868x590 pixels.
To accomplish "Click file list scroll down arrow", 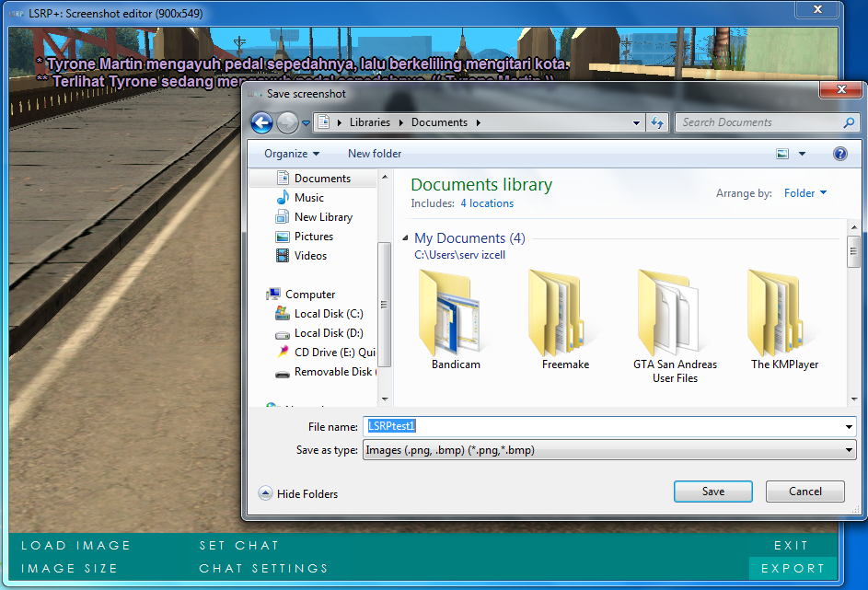I will pyautogui.click(x=853, y=399).
